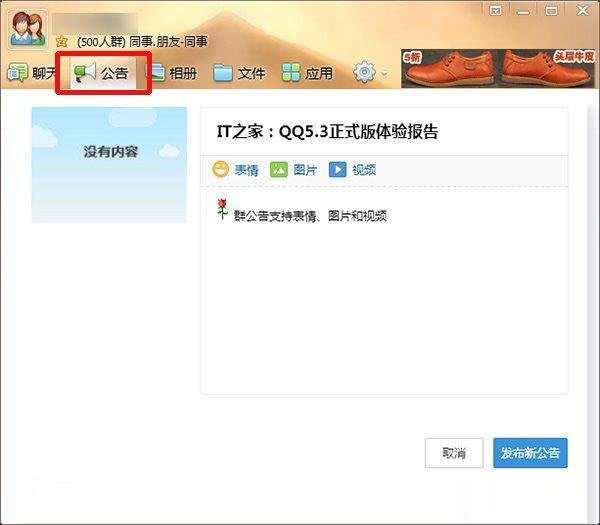Select the 公告 announcement tab

click(x=102, y=73)
